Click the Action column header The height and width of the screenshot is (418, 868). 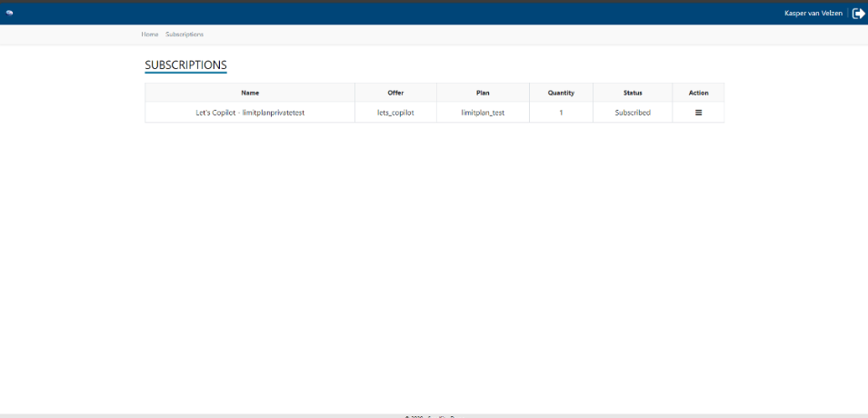click(x=699, y=93)
